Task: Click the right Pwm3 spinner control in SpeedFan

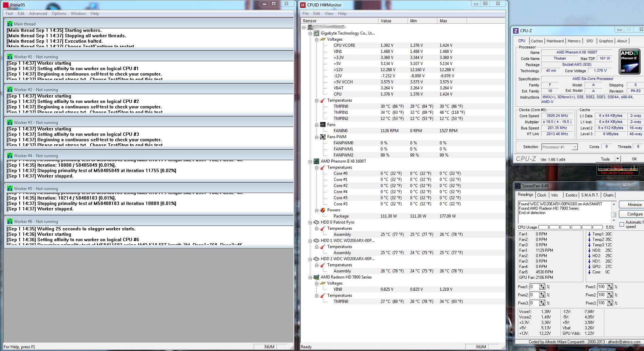Action: click(610, 303)
